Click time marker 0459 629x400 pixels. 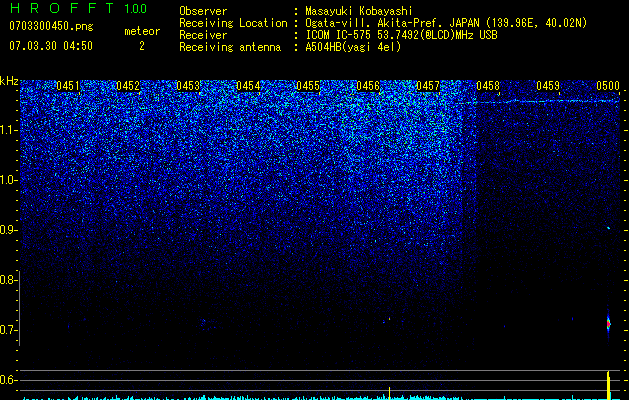548,86
